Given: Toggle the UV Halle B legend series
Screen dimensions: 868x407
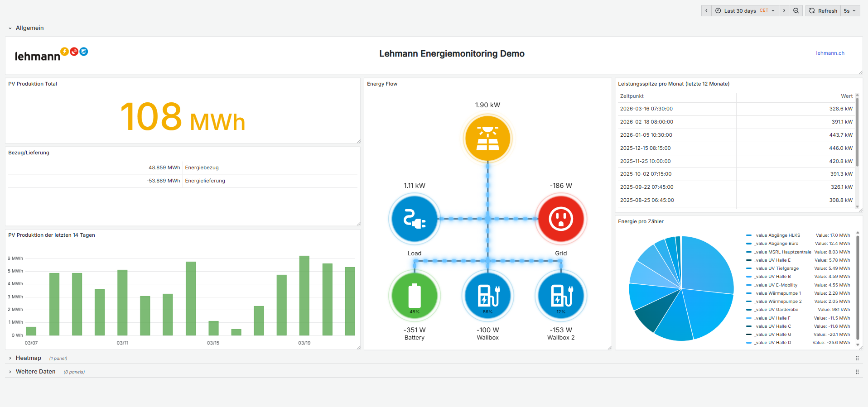Looking at the screenshot, I should pos(772,277).
